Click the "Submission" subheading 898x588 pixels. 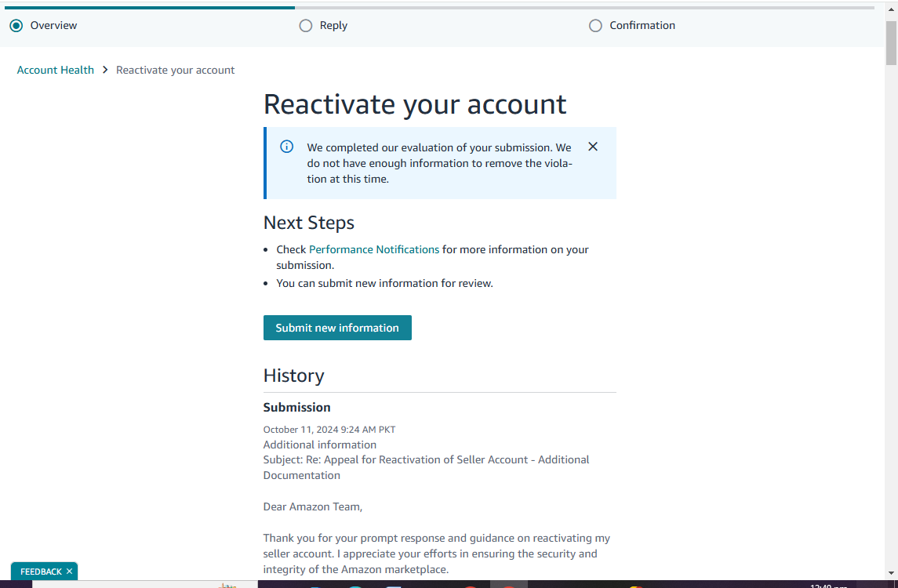pos(296,407)
